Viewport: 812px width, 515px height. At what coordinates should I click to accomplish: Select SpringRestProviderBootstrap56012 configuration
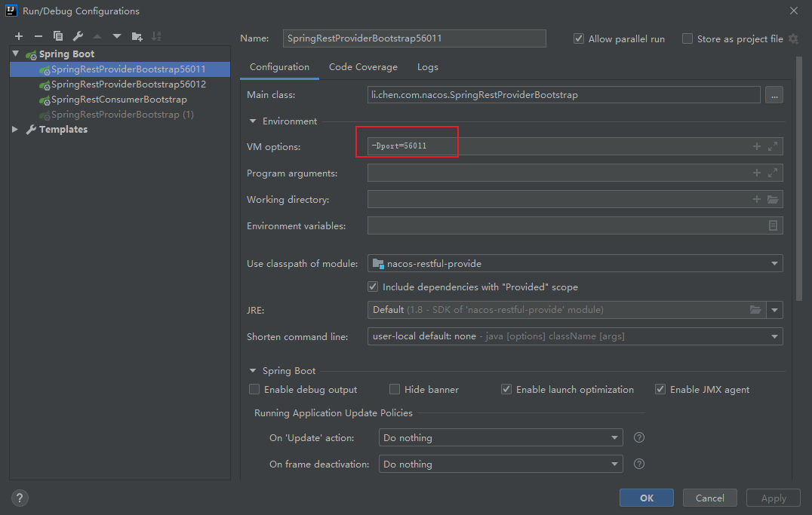pos(120,84)
